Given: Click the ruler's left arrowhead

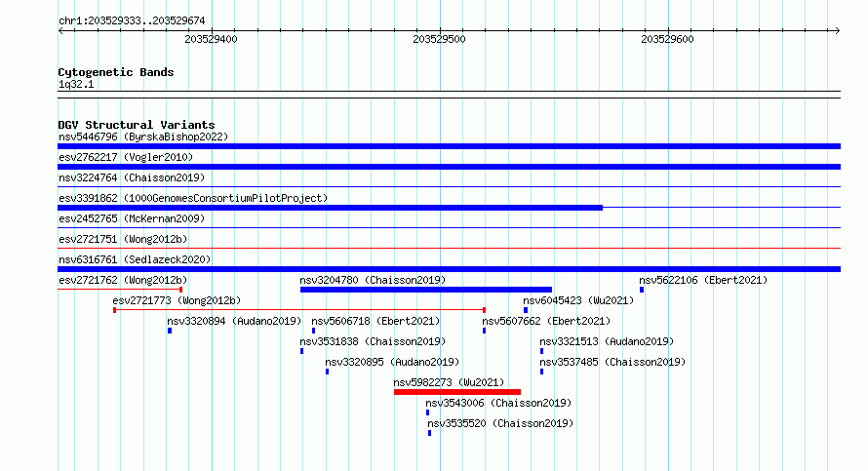Looking at the screenshot, I should 60,31.
